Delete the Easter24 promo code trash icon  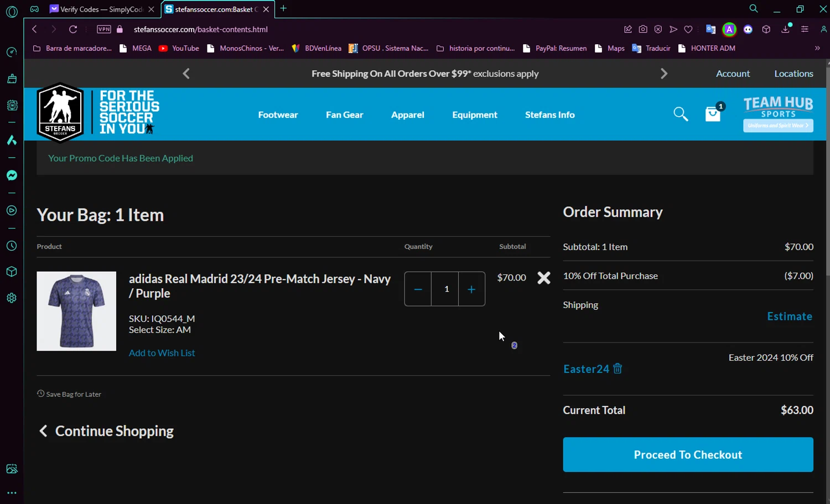point(618,368)
